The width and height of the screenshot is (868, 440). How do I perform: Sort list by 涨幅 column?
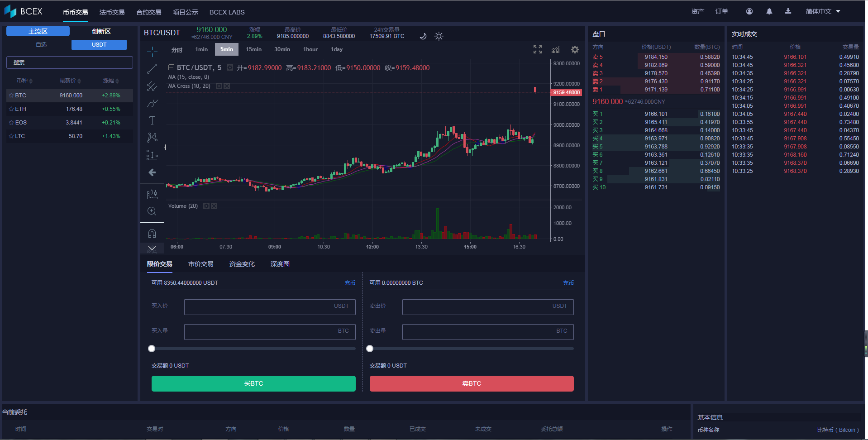coord(111,81)
